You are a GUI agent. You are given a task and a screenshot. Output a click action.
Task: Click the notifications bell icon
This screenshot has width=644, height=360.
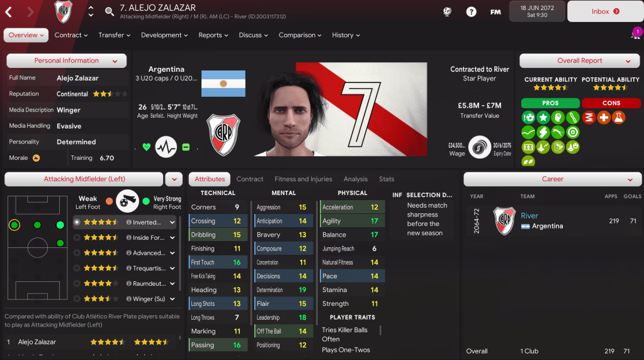635,35
